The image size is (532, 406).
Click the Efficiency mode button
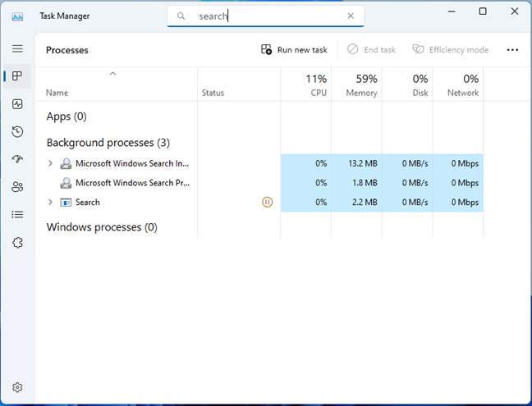(x=450, y=50)
